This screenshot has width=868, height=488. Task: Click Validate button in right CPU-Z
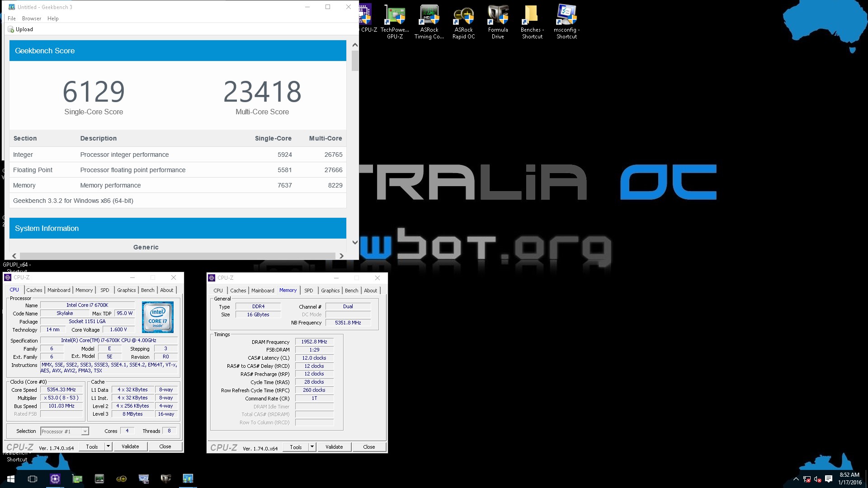334,447
